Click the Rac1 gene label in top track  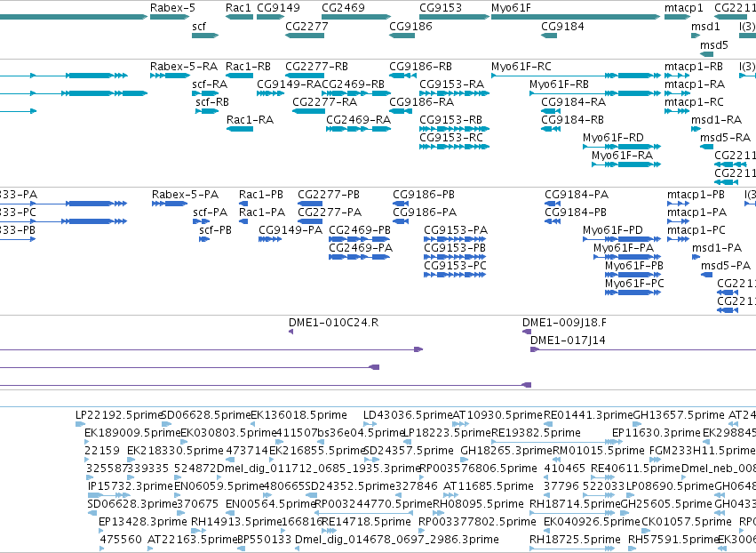point(238,8)
